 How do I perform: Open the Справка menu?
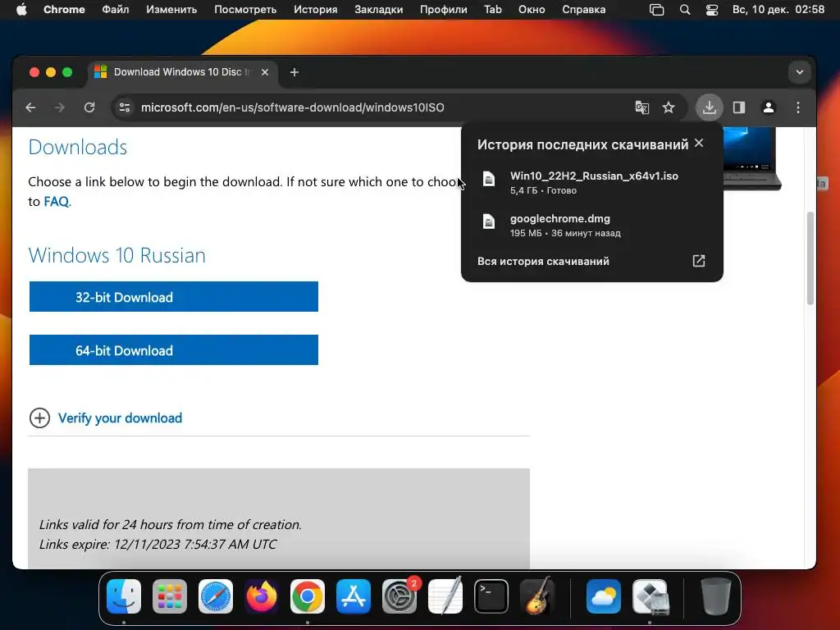(584, 10)
